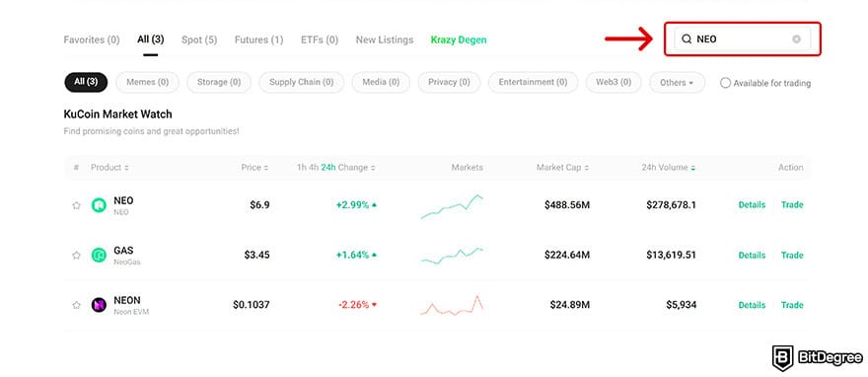Open Trade for NEON
The image size is (868, 377).
(x=792, y=305)
